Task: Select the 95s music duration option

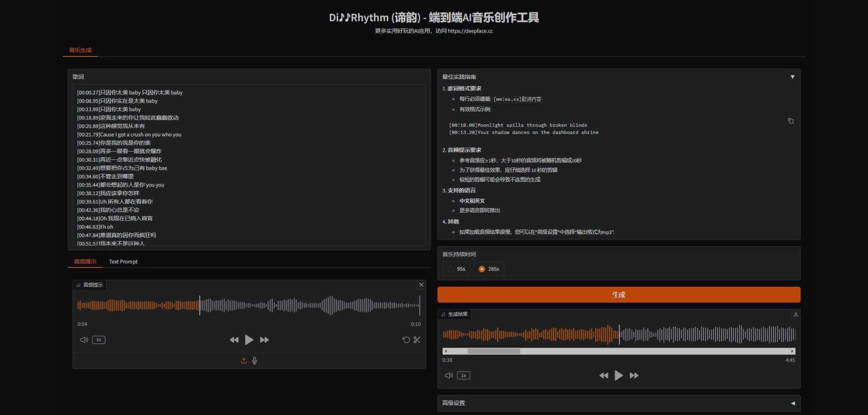Action: click(456, 269)
